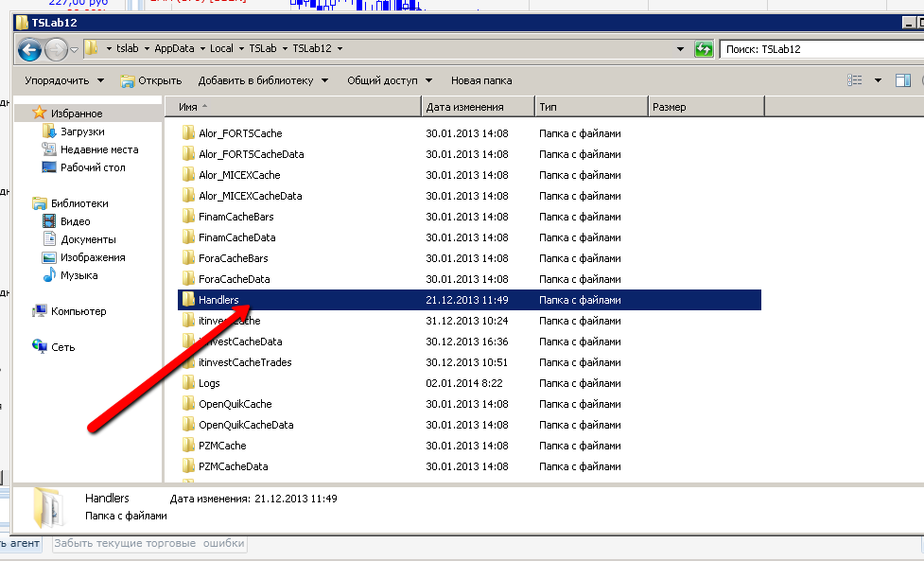Open recent pages dropdown next to Forward
The image size is (924, 561).
[x=75, y=49]
